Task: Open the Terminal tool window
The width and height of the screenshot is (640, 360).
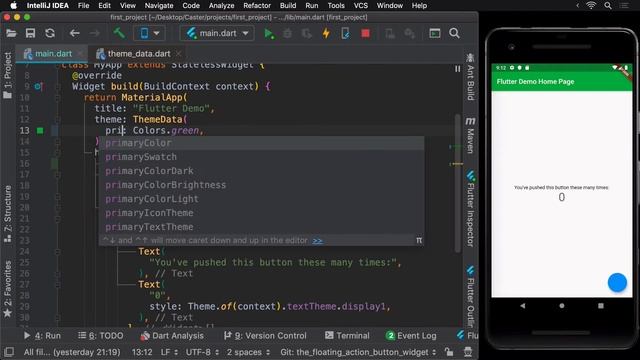Action: (x=347, y=336)
